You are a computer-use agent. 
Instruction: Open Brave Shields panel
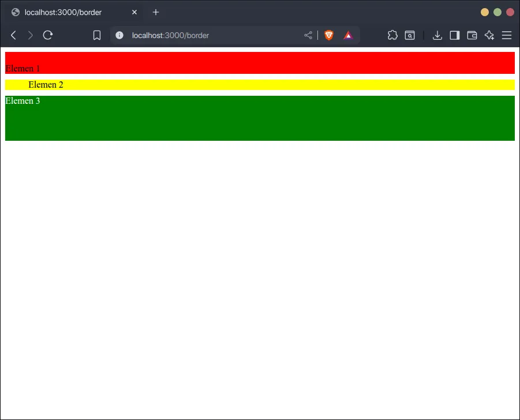(329, 35)
